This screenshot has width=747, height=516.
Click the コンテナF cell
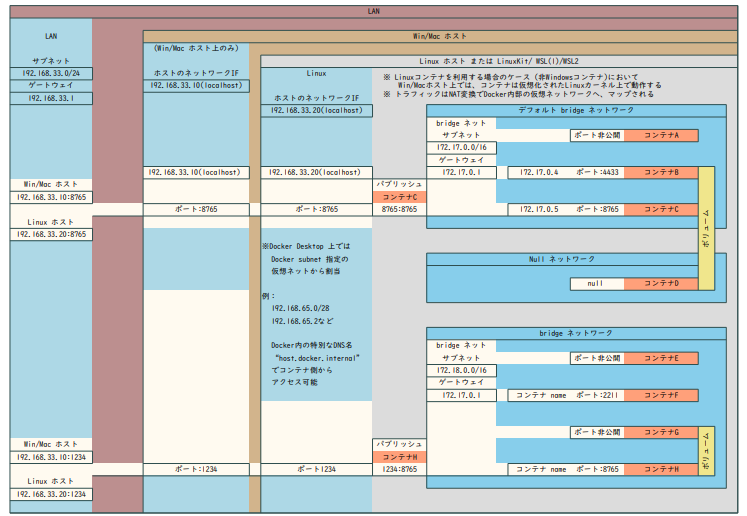[x=661, y=395]
